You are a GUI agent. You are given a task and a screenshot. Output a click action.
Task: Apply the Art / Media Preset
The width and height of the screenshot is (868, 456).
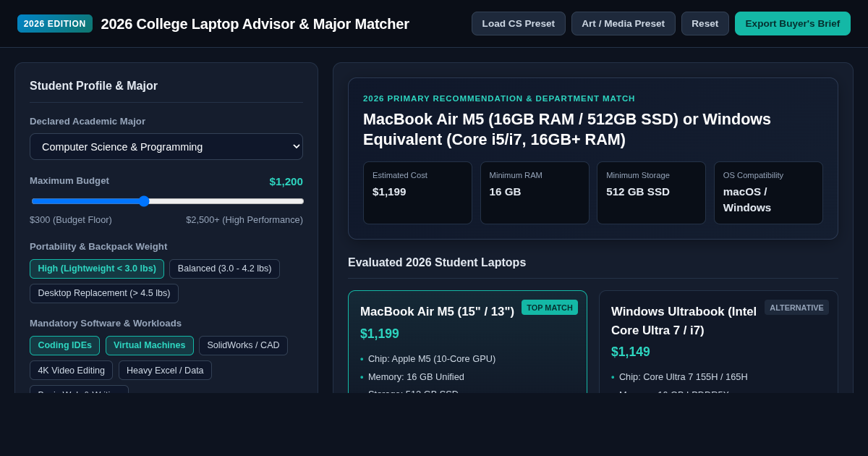[624, 23]
